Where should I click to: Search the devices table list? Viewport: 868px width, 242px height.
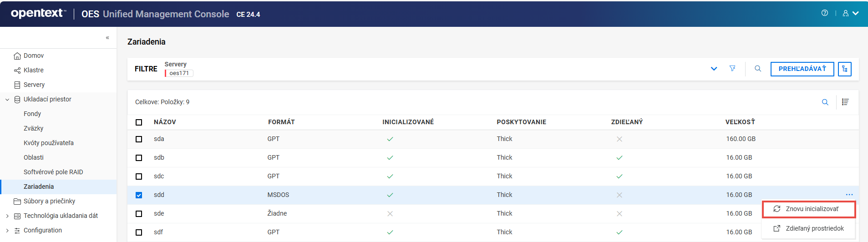tap(825, 102)
